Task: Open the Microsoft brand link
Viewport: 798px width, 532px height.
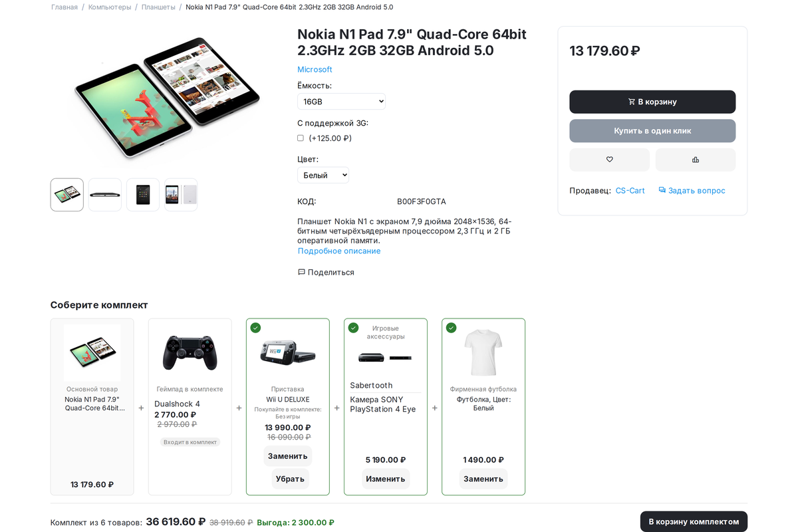Action: coord(315,70)
